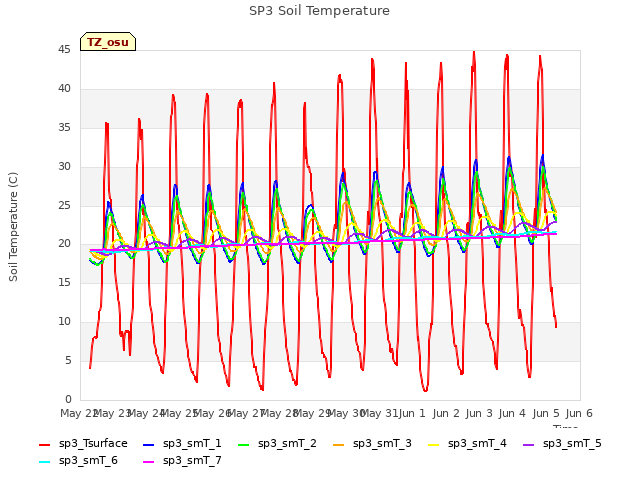640x480 pixels.
Task: Click the Jun 1 x-axis date label
Action: click(x=412, y=413)
